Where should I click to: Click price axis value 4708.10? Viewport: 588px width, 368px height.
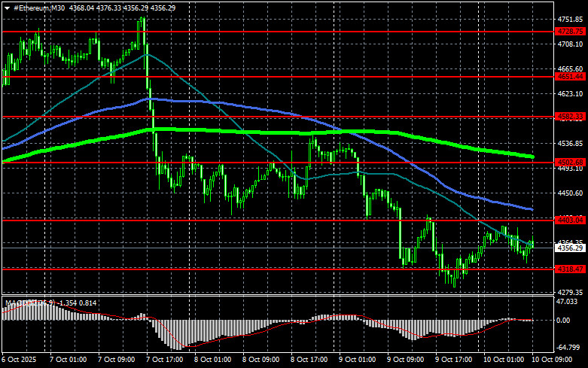point(570,44)
